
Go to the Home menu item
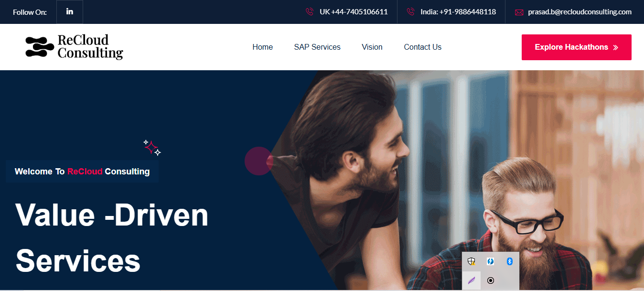[263, 47]
